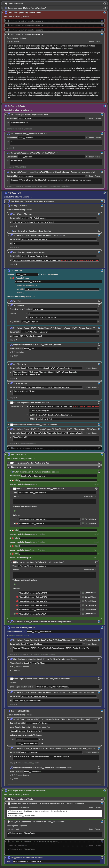Open gear menu of Set Prompt Defaults group
109x868 pixels.
pyautogui.click(x=104, y=106)
